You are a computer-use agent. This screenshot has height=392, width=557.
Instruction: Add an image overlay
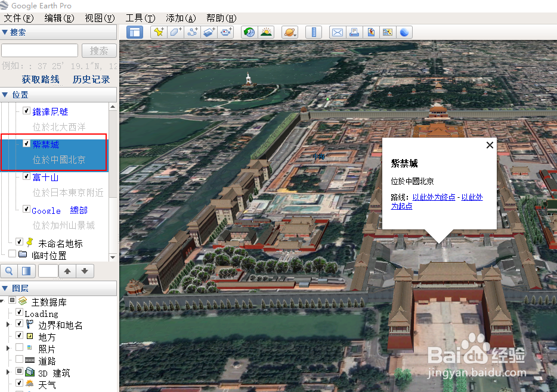(x=209, y=32)
